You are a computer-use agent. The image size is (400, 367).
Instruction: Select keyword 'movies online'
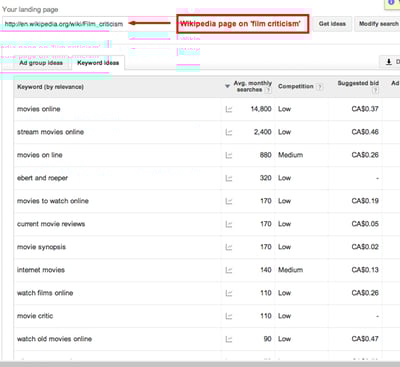pos(39,109)
